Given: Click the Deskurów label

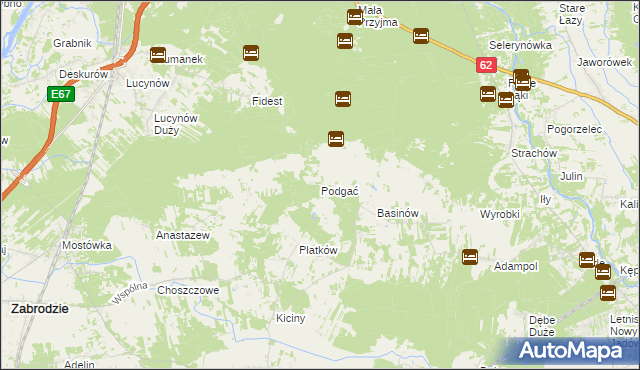Looking at the screenshot, I should (84, 74).
